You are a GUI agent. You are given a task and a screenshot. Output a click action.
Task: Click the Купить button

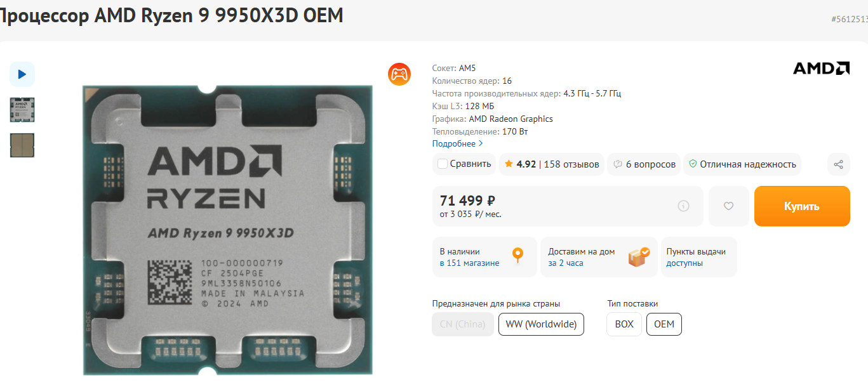coord(802,206)
